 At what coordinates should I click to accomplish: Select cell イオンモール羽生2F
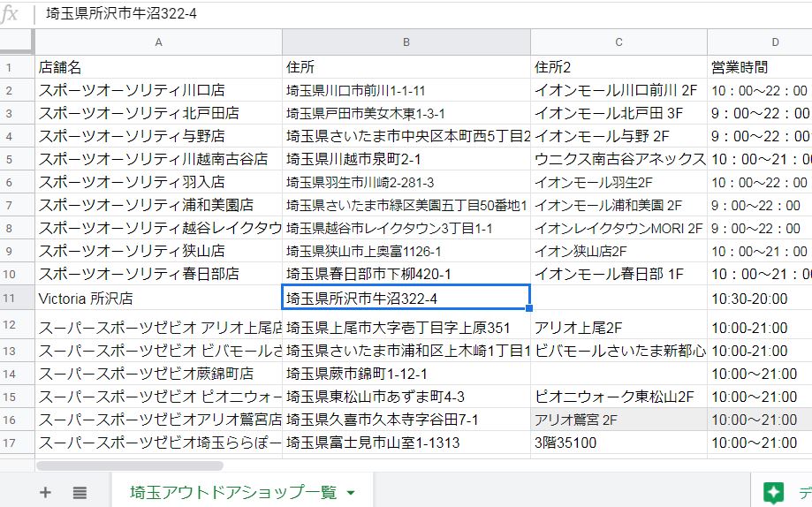point(618,182)
